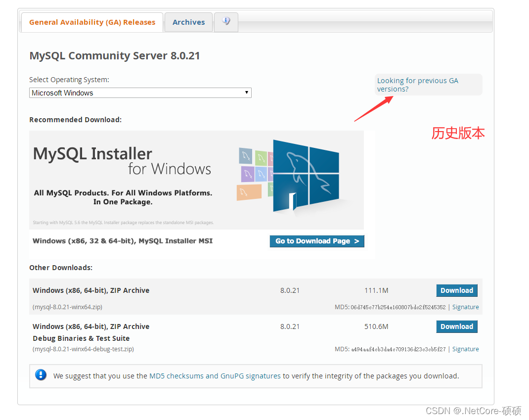Image resolution: width=529 pixels, height=420 pixels.
Task: Click the MySQL Installer for Windows banner
Action: click(x=196, y=180)
